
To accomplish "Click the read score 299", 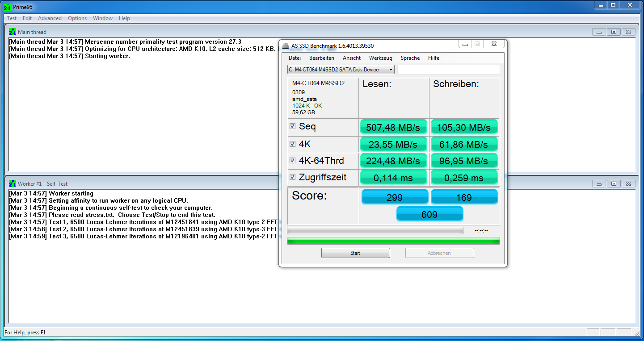I will tap(395, 197).
